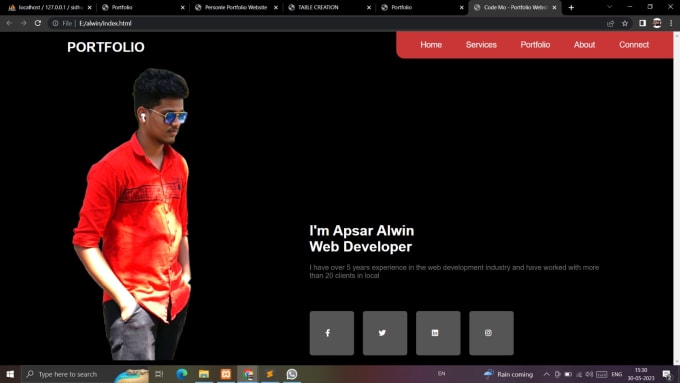Open Task View on the taskbar
Viewport: 680px width, 383px height.
pyautogui.click(x=159, y=374)
